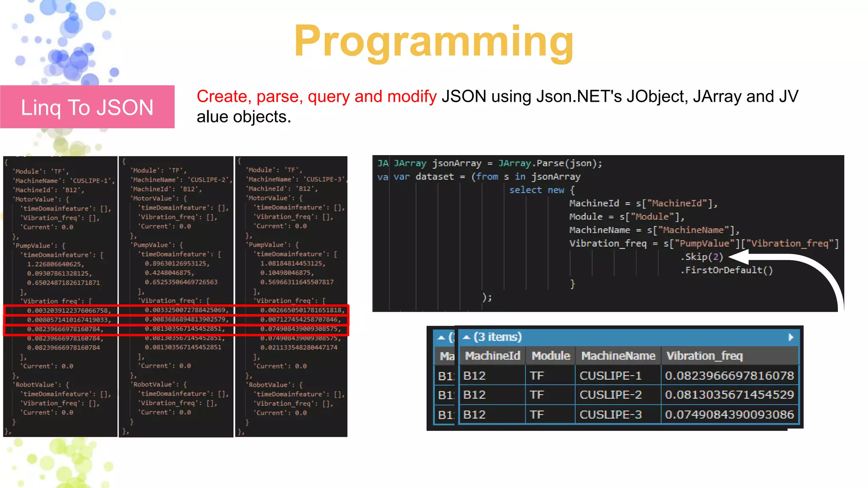868x488 pixels.
Task: Click the Linq To JSON pink label
Action: pyautogui.click(x=87, y=107)
